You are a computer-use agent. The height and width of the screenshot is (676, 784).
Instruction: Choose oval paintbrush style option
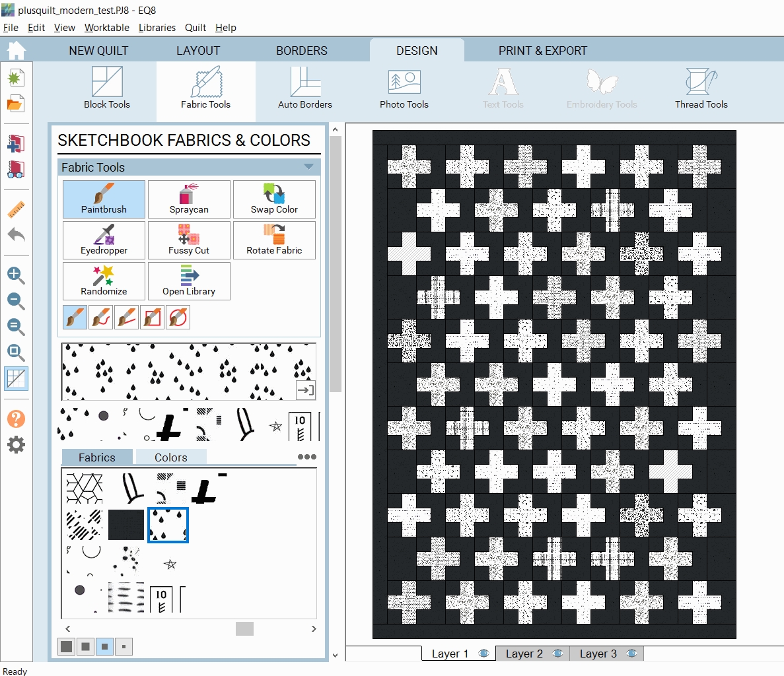pyautogui.click(x=178, y=318)
